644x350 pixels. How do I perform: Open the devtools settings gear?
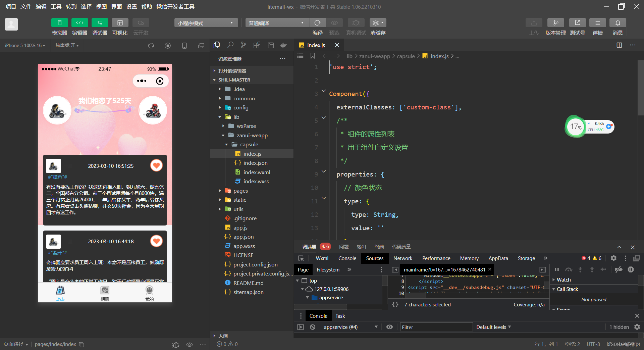(x=613, y=258)
